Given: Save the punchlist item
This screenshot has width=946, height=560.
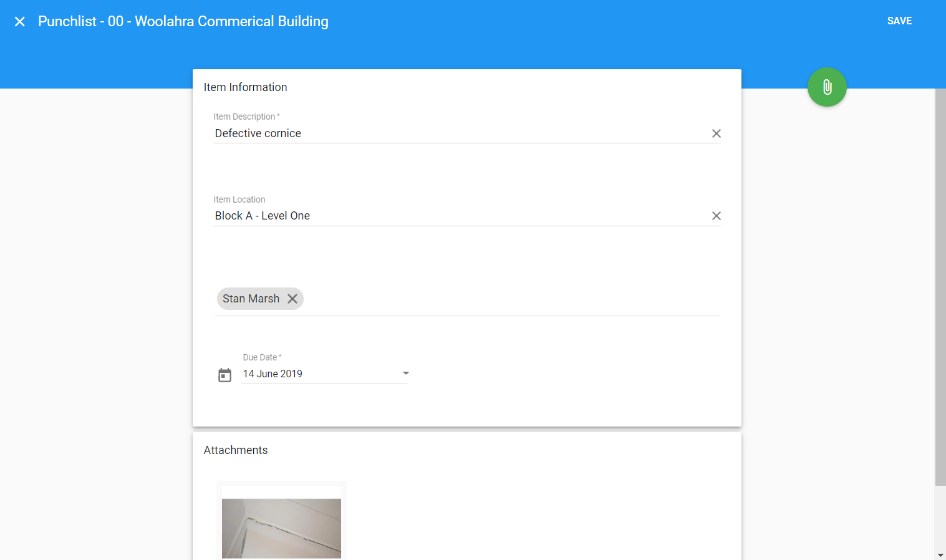Looking at the screenshot, I should click(x=899, y=21).
